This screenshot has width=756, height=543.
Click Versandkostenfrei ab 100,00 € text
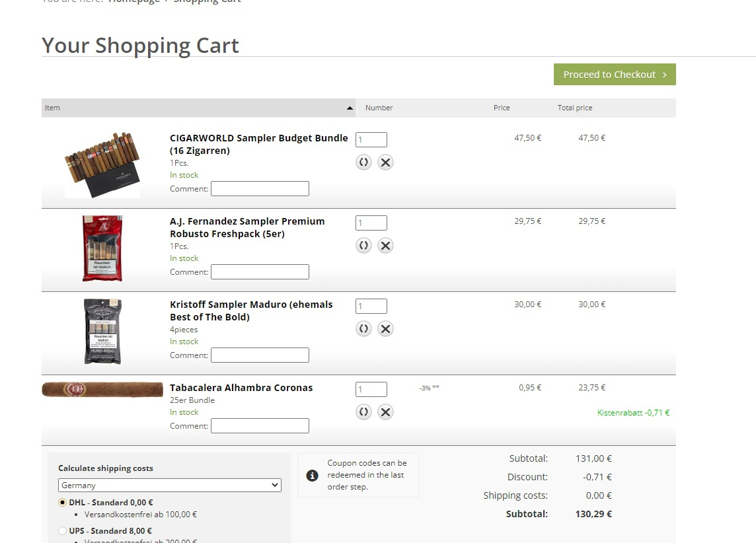point(141,515)
